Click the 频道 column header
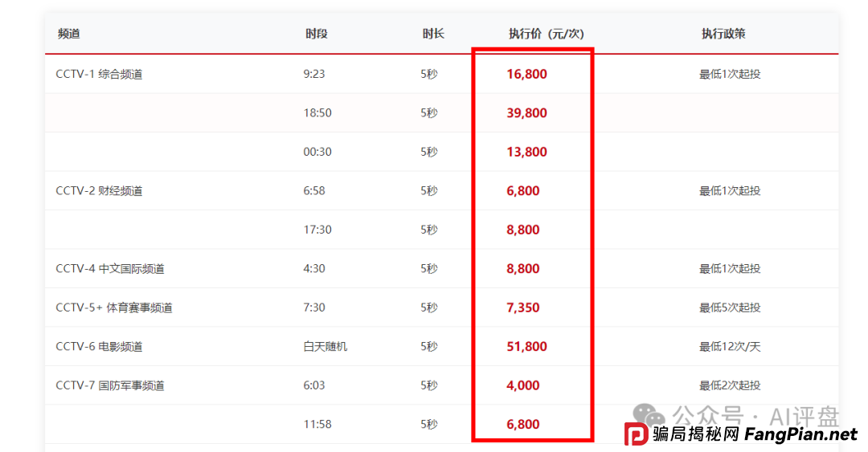868x452 pixels. [69, 34]
